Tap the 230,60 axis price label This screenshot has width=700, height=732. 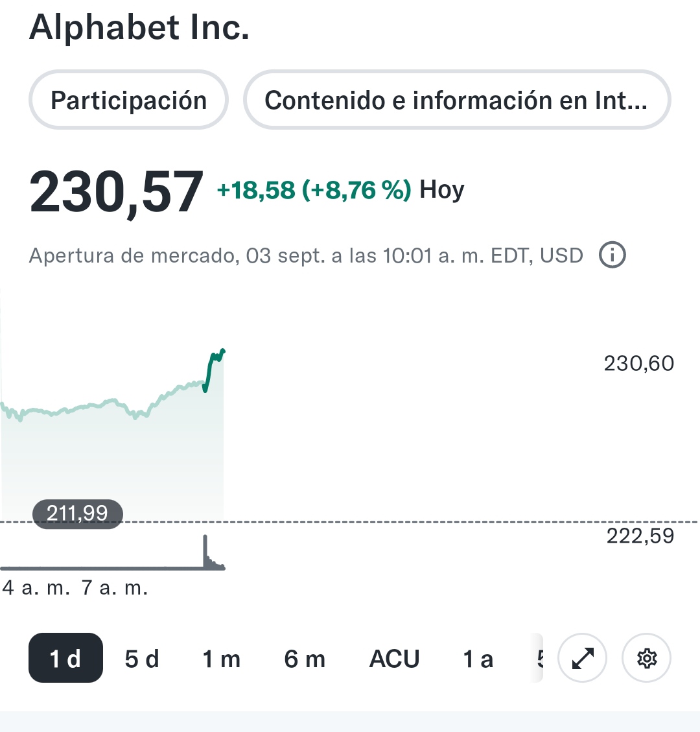coord(638,364)
